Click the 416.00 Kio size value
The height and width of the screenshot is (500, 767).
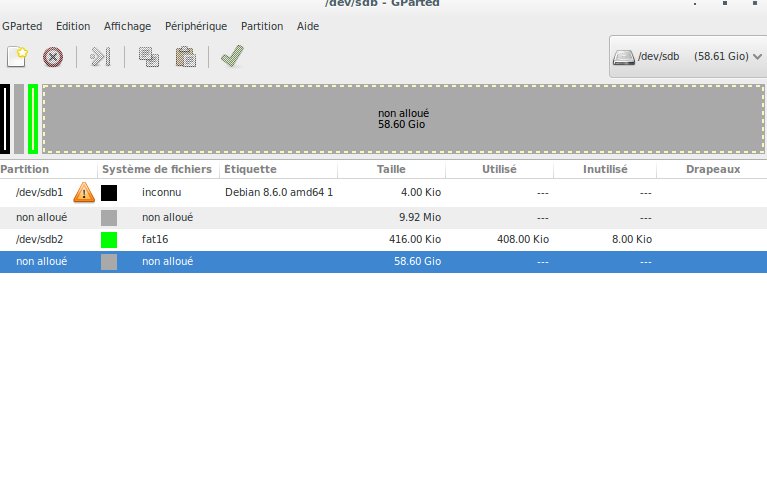tap(415, 239)
